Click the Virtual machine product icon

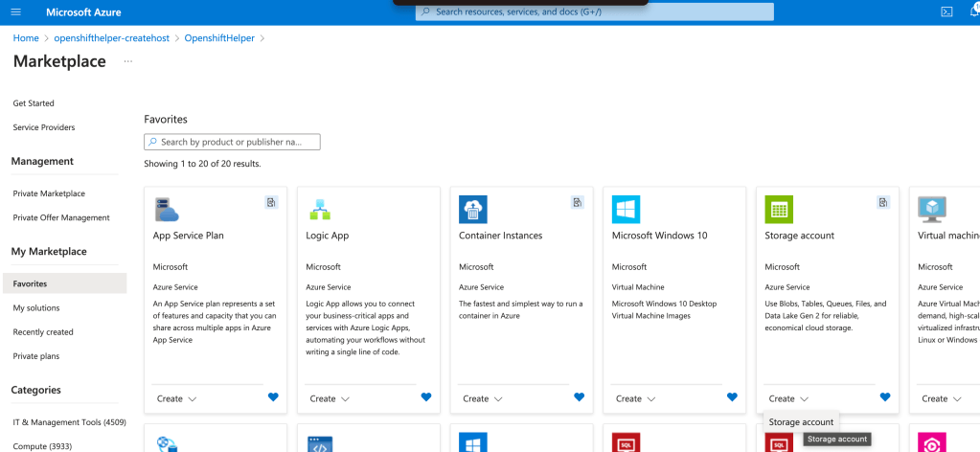932,210
